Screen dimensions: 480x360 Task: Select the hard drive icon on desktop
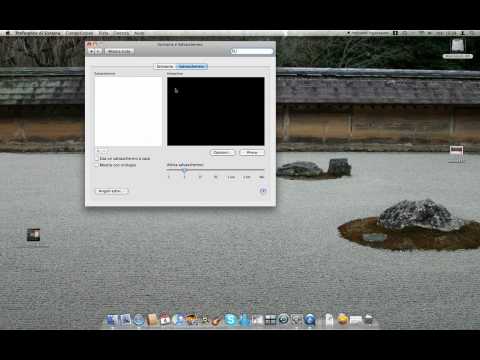[458, 45]
